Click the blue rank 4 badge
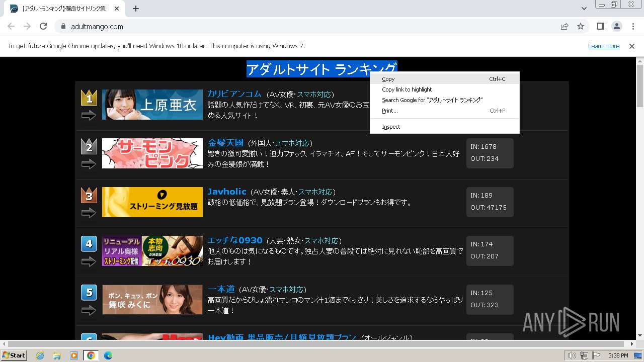This screenshot has width=644, height=362. [x=89, y=244]
